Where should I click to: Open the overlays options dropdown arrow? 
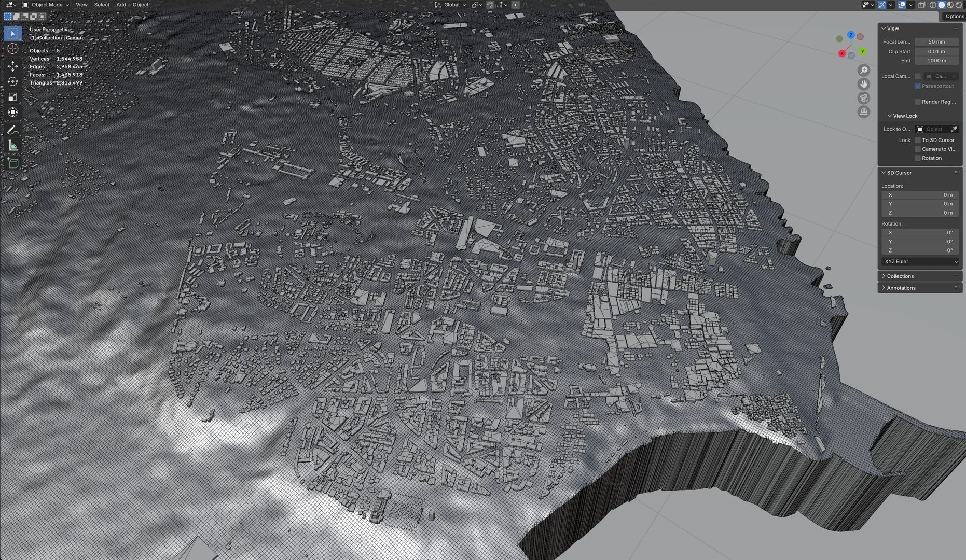[x=910, y=5]
